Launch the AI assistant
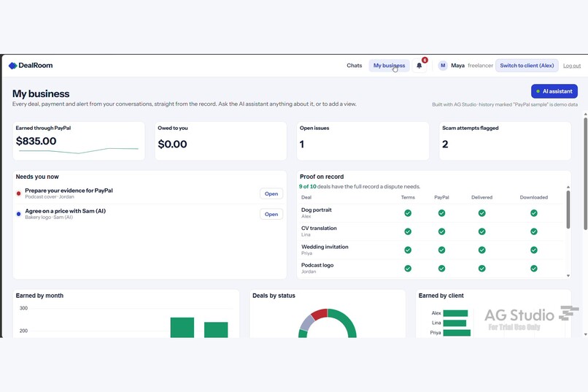 pos(554,91)
